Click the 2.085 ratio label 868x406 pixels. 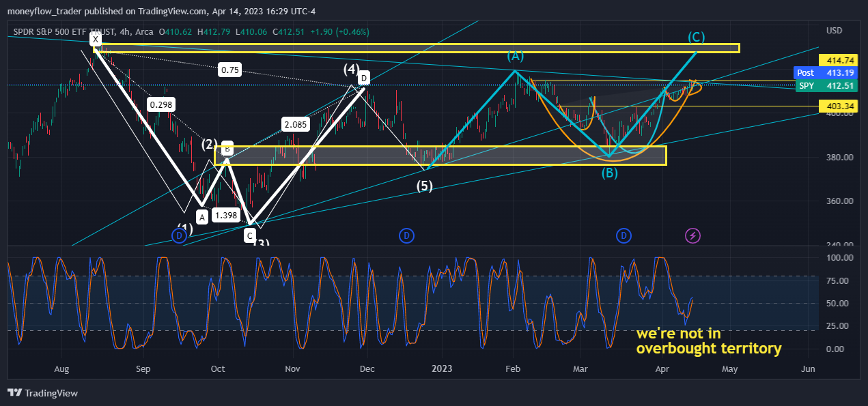pos(295,124)
